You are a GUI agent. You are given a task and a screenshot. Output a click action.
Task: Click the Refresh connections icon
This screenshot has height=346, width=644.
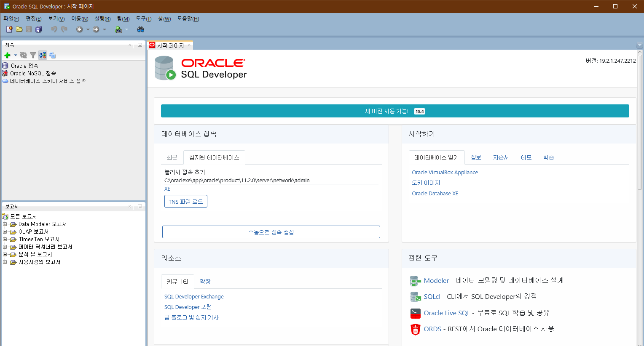tap(24, 55)
